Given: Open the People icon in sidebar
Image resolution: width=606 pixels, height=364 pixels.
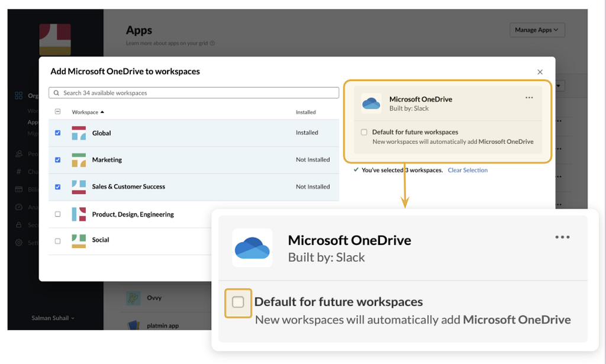Looking at the screenshot, I should coord(18,154).
